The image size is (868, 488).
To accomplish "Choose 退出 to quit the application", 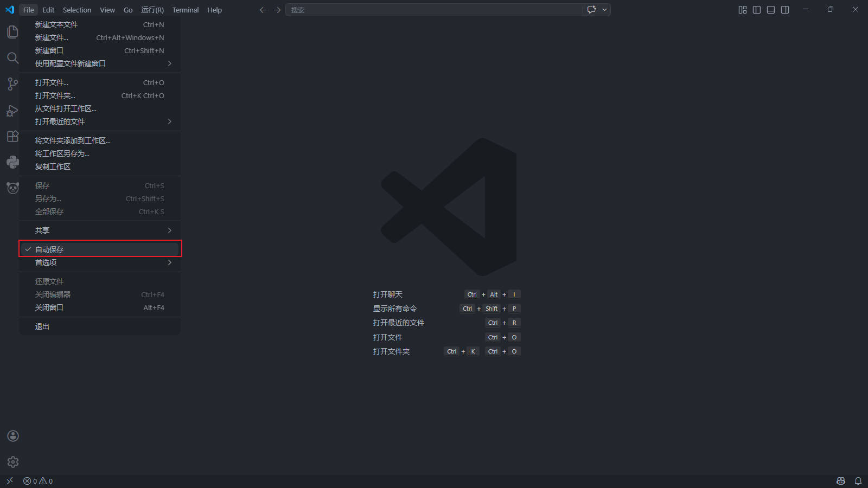I will coord(100,326).
